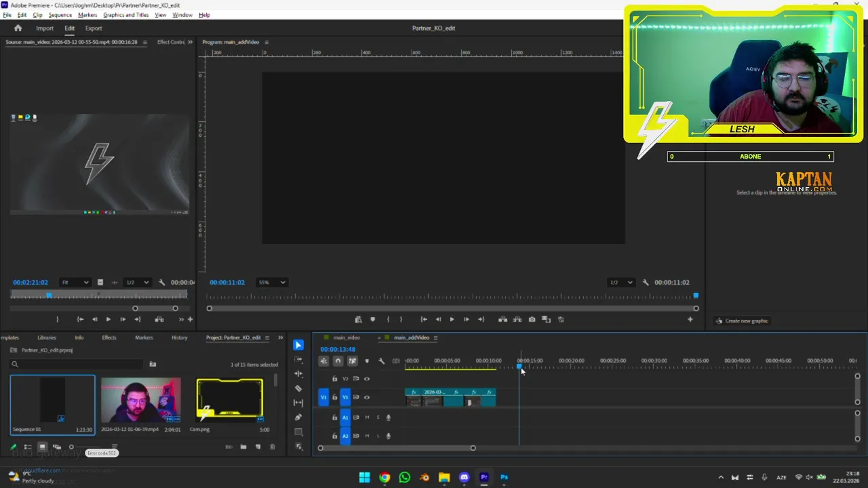Image resolution: width=868 pixels, height=488 pixels.
Task: Select the Slip tool
Action: [298, 403]
